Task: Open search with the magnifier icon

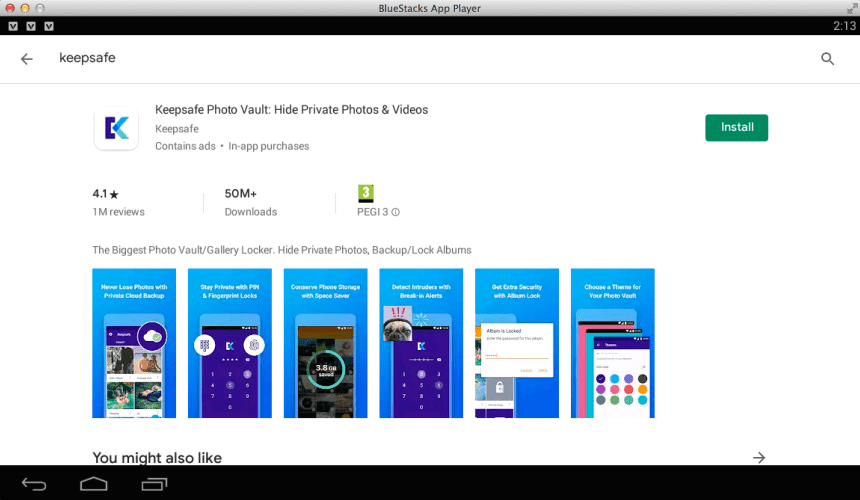Action: click(827, 59)
